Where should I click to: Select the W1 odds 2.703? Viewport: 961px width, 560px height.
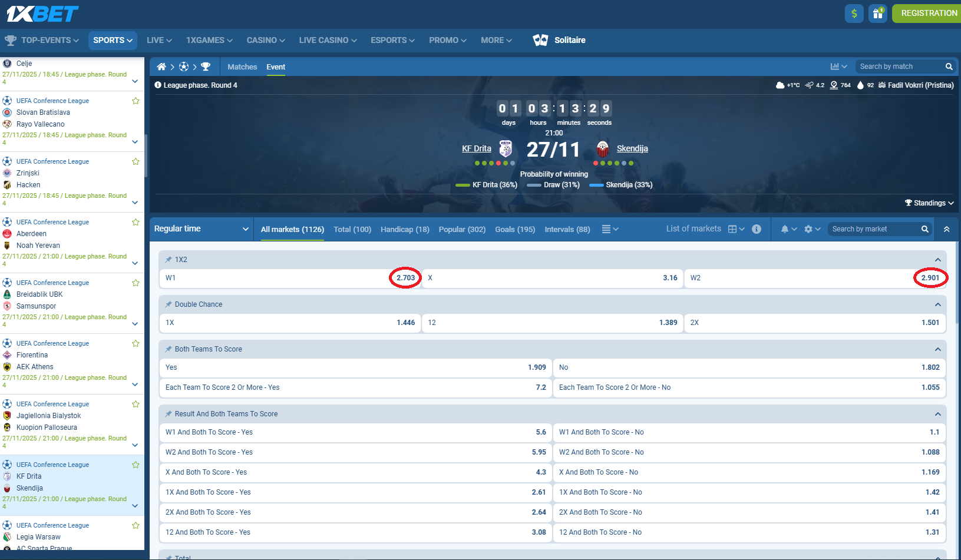pos(405,278)
